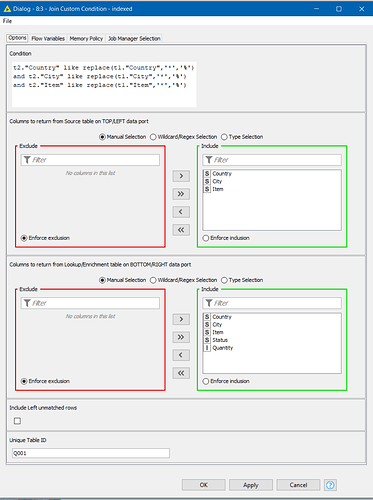
Task: Remove all Lookup table columns from Include
Action: 181,373
